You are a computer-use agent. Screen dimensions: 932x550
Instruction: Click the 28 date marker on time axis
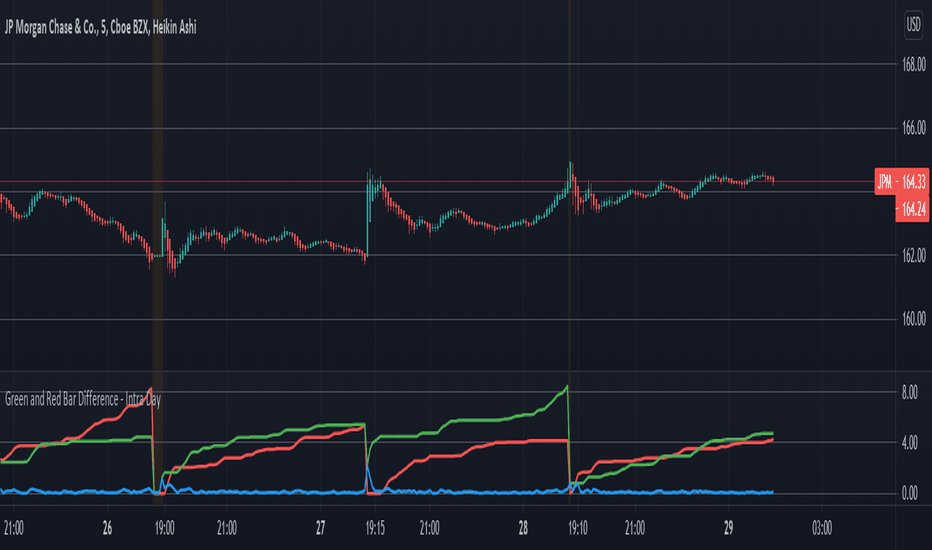[523, 528]
